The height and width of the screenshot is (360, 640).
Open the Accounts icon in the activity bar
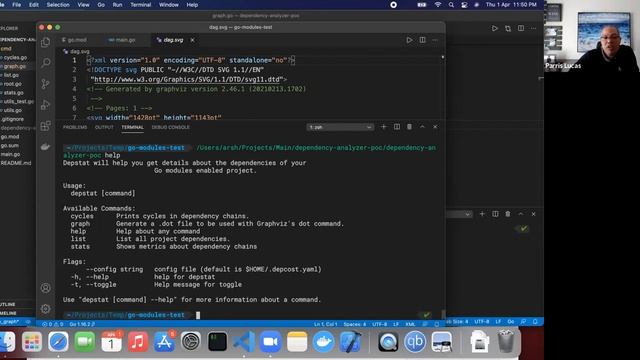click(46, 288)
